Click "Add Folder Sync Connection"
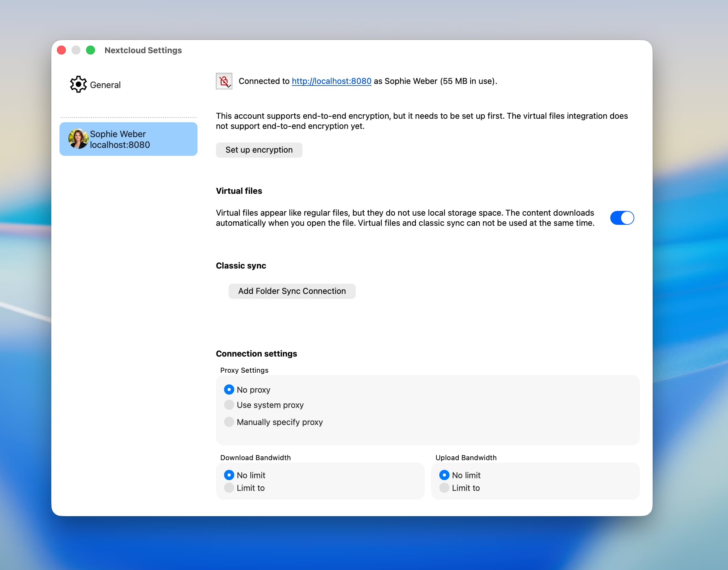 292,291
